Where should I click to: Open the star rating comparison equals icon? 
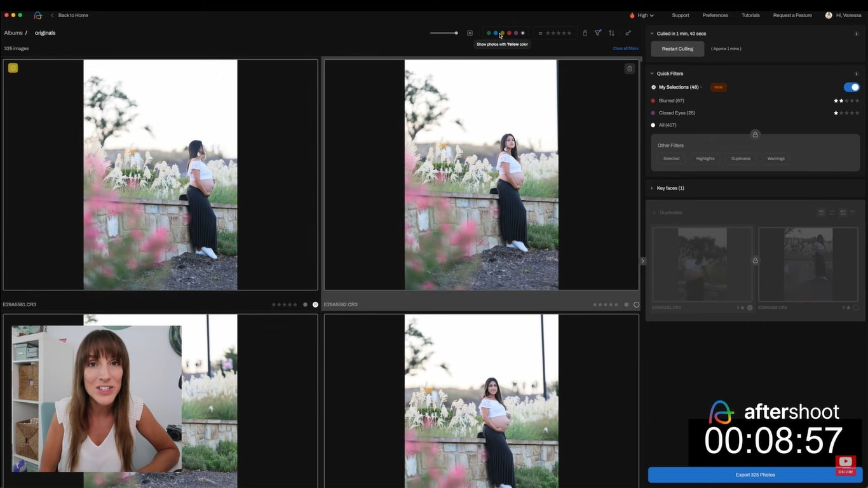(x=540, y=33)
